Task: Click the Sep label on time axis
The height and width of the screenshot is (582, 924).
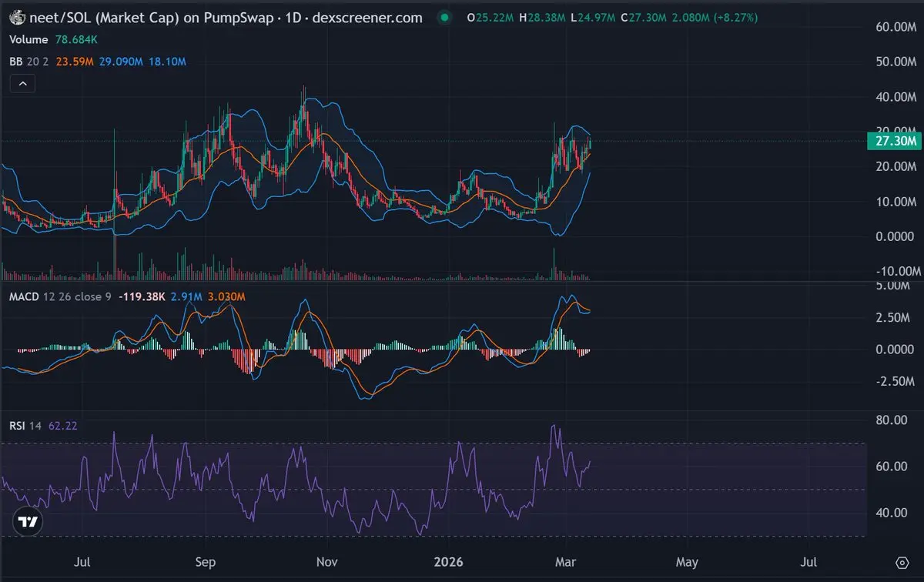Action: (206, 562)
